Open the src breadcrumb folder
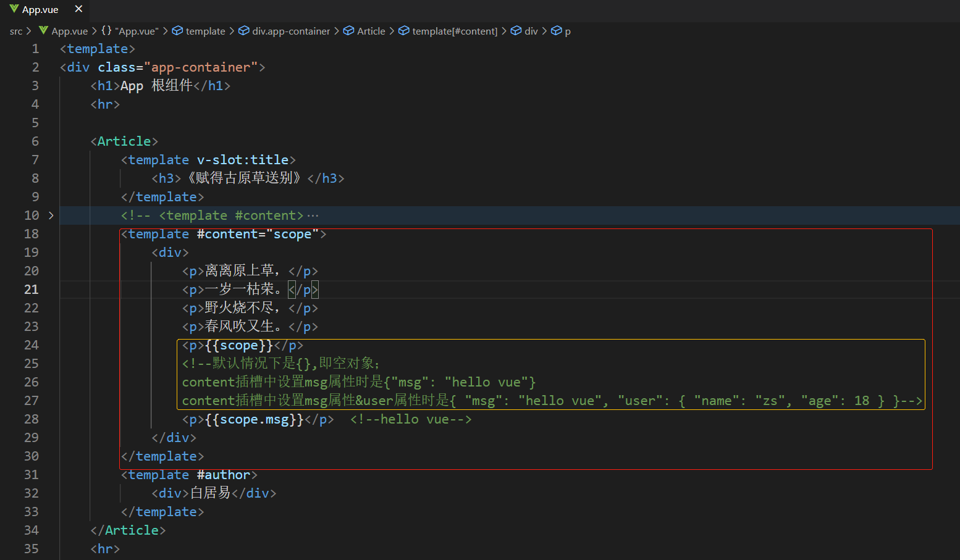The width and height of the screenshot is (960, 560). coord(16,31)
